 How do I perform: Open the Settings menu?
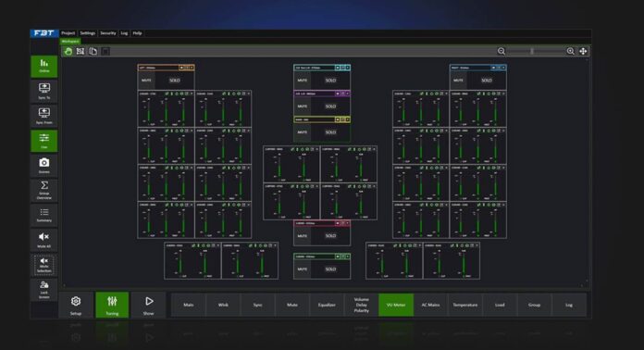click(x=88, y=33)
